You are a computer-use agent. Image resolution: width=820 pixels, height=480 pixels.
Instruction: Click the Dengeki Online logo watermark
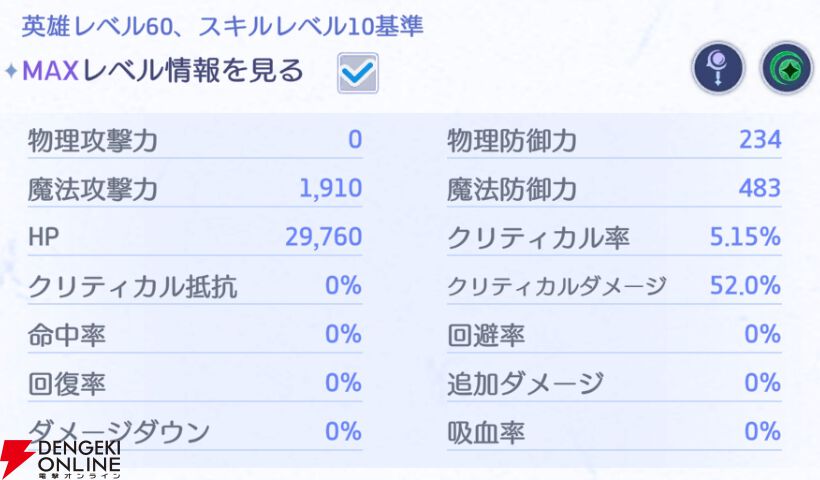click(x=61, y=459)
